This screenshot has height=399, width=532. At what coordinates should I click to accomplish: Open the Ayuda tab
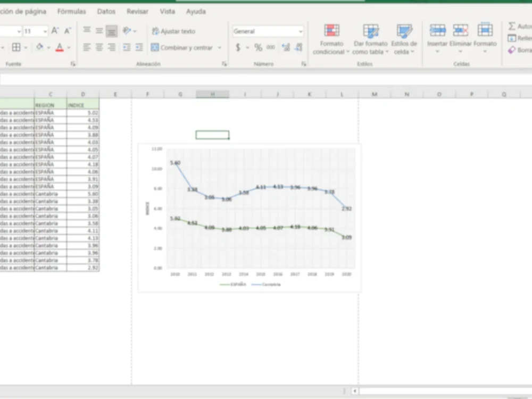click(x=196, y=12)
